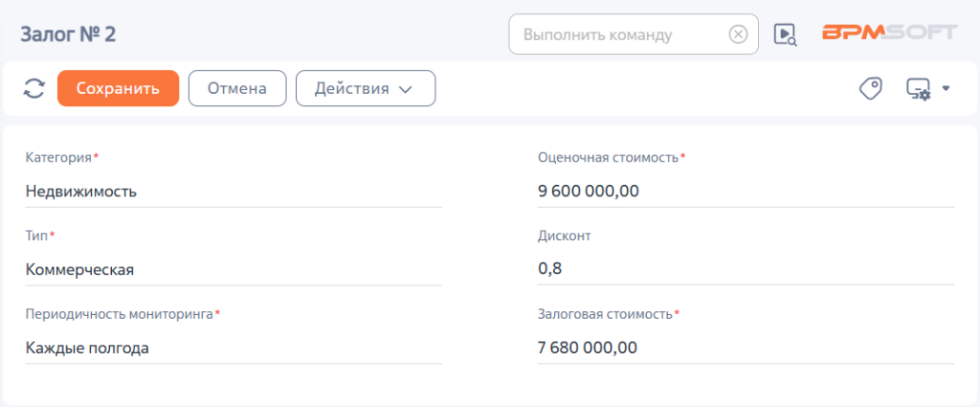The height and width of the screenshot is (407, 980).
Task: Click the Категория field label
Action: [x=58, y=158]
